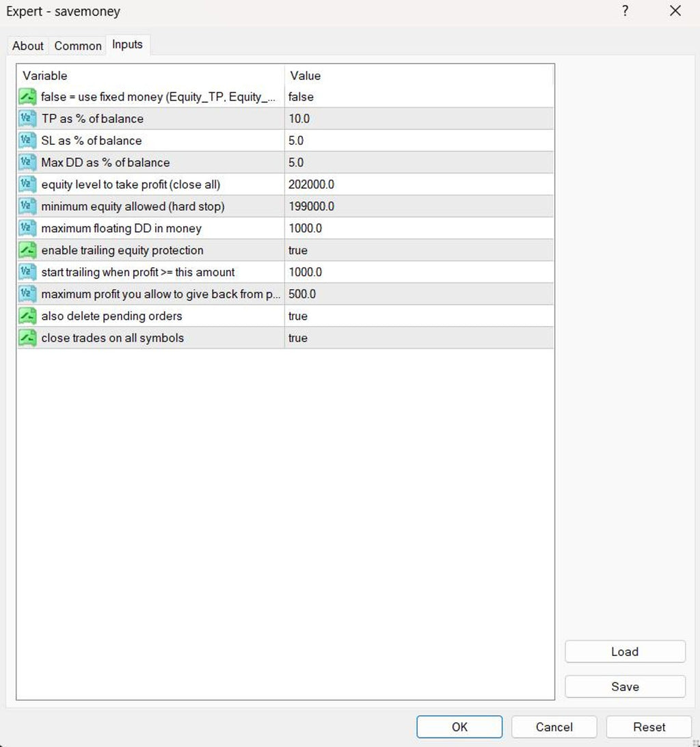Click the icon beside 'Max DD as % of balance'
The width and height of the screenshot is (700, 747).
28,163
